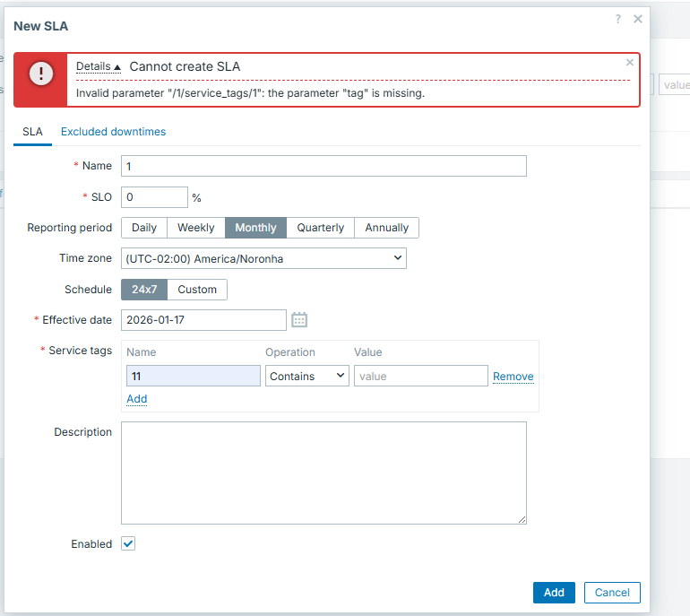This screenshot has height=616, width=690.
Task: Uncheck the Enabled checkbox
Action: point(128,544)
